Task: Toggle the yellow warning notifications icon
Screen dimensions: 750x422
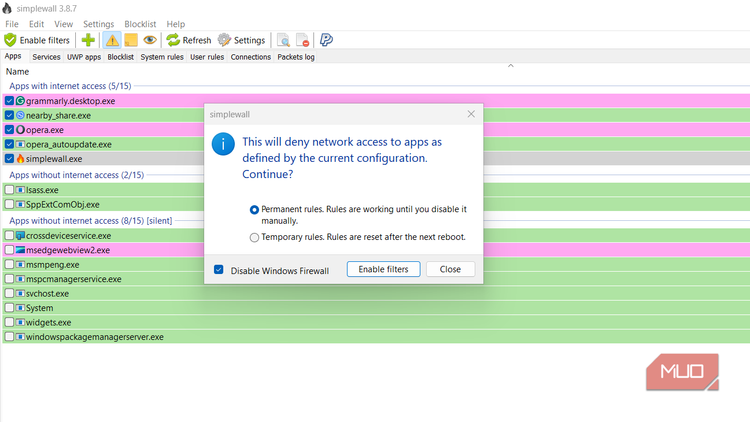Action: point(112,40)
